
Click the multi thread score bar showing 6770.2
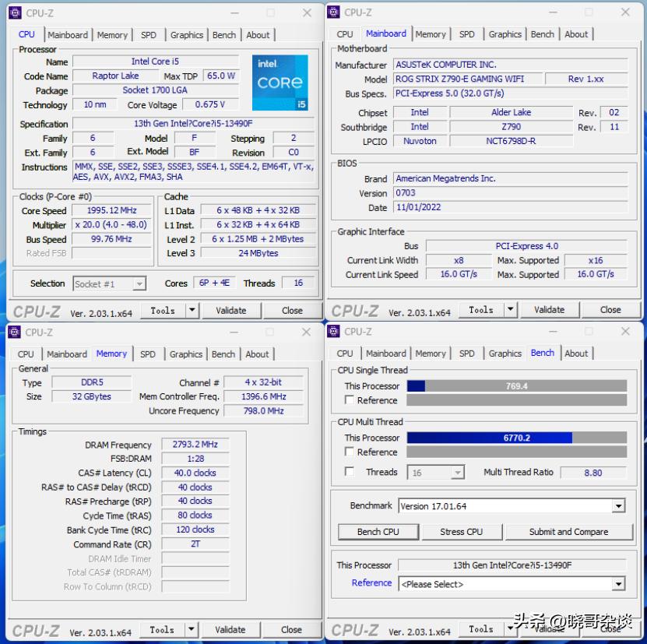[x=516, y=438]
